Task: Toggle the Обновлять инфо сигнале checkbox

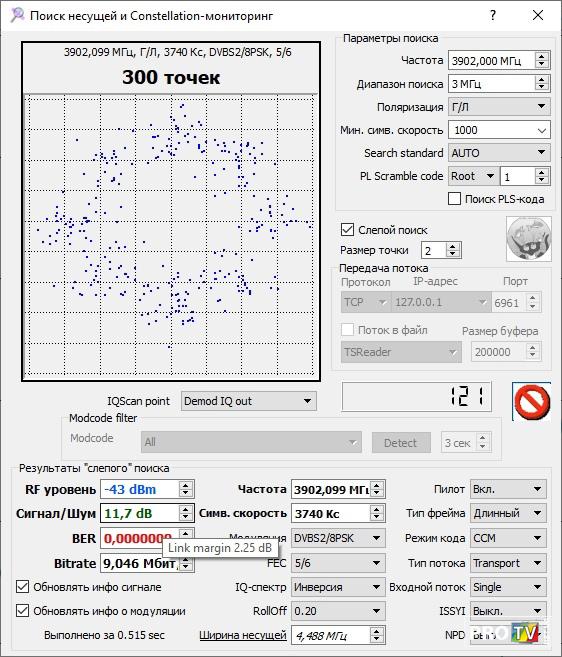Action: coord(22,587)
